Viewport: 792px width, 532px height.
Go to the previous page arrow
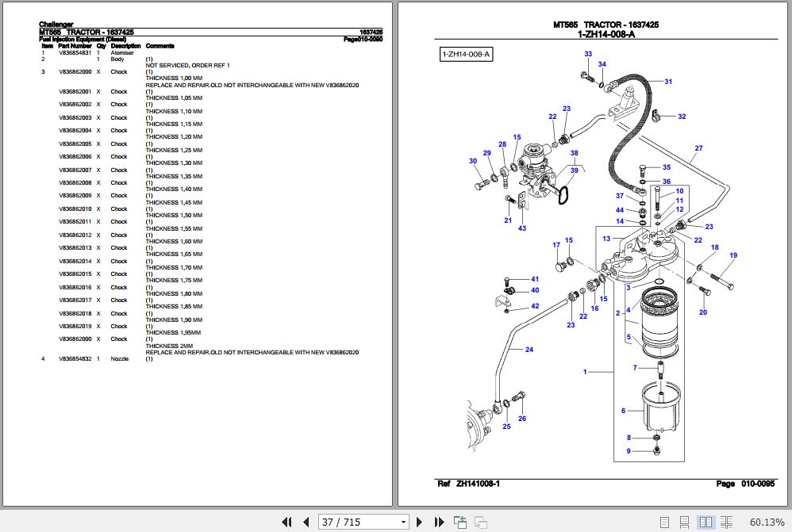pyautogui.click(x=306, y=522)
